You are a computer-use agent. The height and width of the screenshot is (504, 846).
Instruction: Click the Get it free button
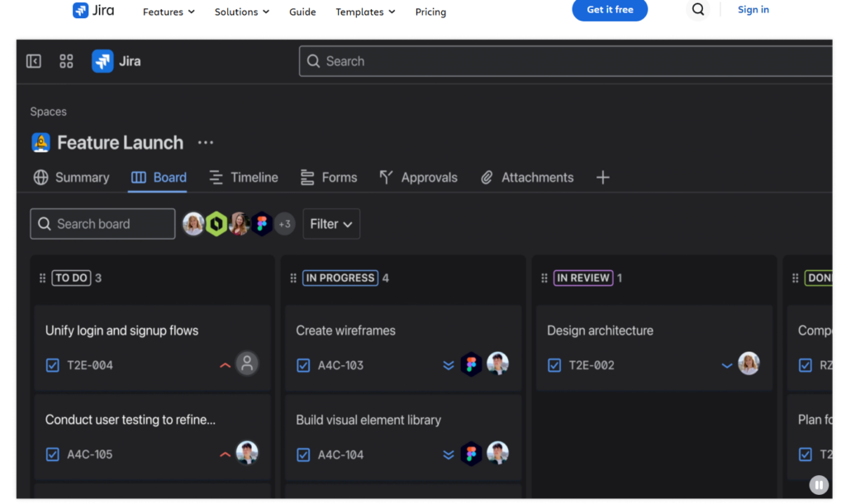610,10
